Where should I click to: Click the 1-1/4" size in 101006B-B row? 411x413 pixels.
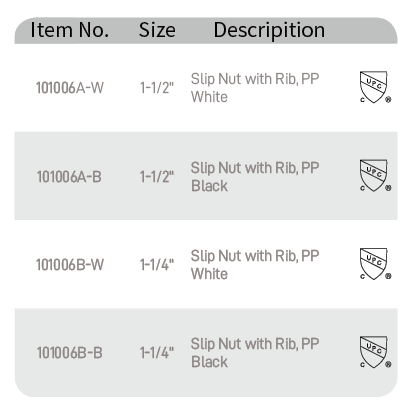coord(157,353)
